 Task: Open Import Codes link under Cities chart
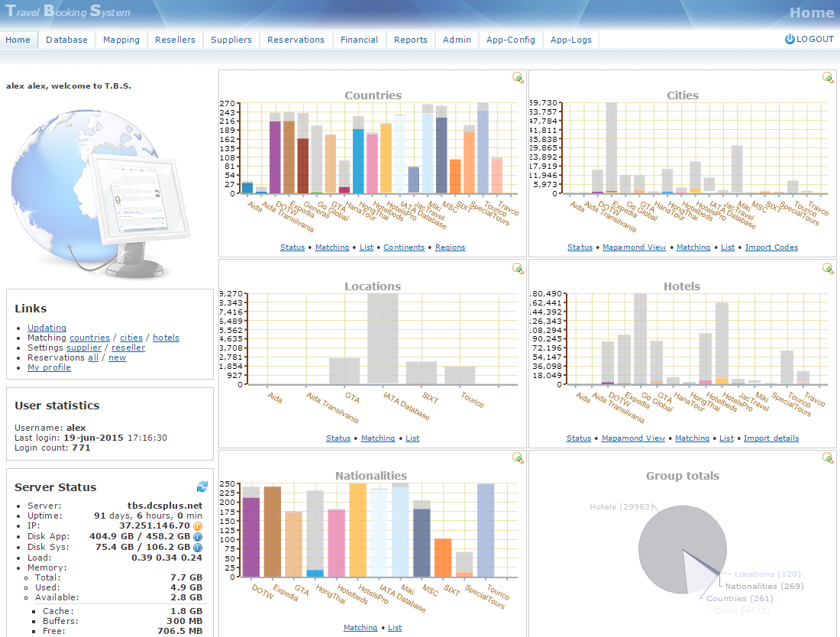pos(771,247)
